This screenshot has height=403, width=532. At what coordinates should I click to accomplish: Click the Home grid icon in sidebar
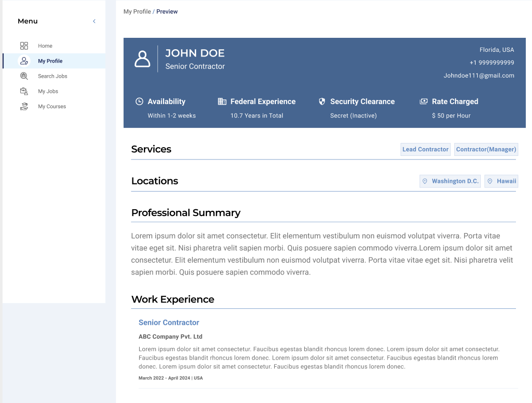pos(24,46)
